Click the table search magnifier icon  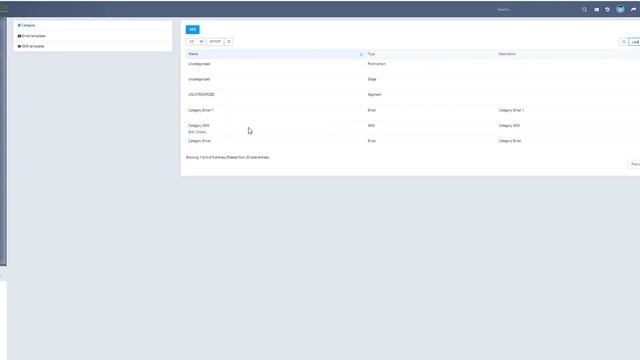(624, 42)
